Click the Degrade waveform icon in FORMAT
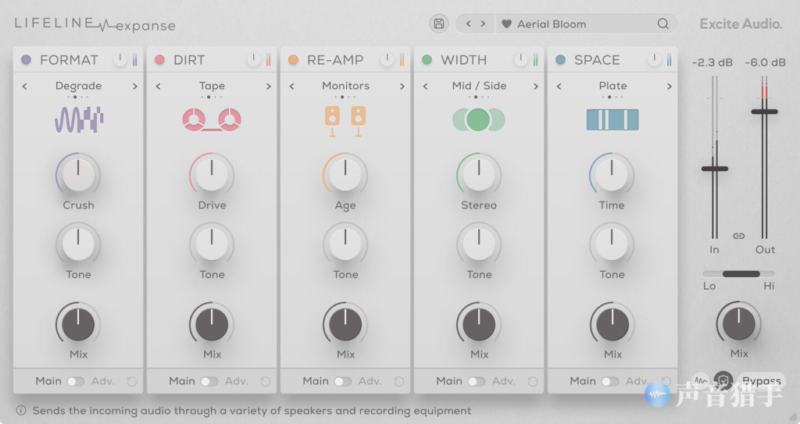The width and height of the screenshot is (800, 424). [x=79, y=120]
